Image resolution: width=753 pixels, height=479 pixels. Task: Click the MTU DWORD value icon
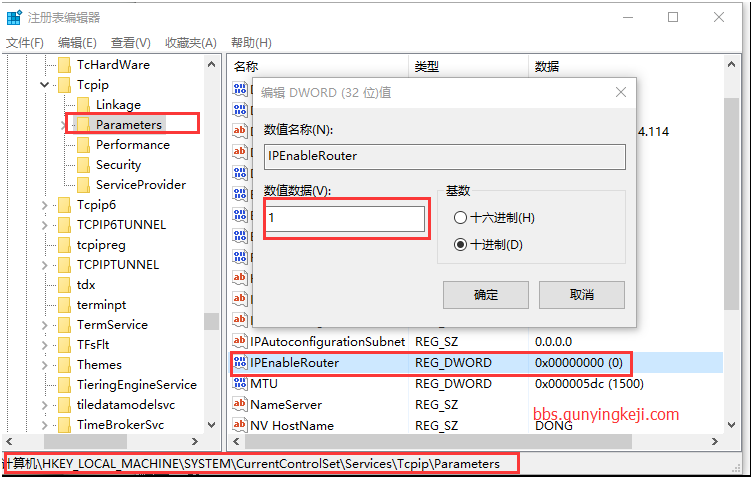coord(240,383)
